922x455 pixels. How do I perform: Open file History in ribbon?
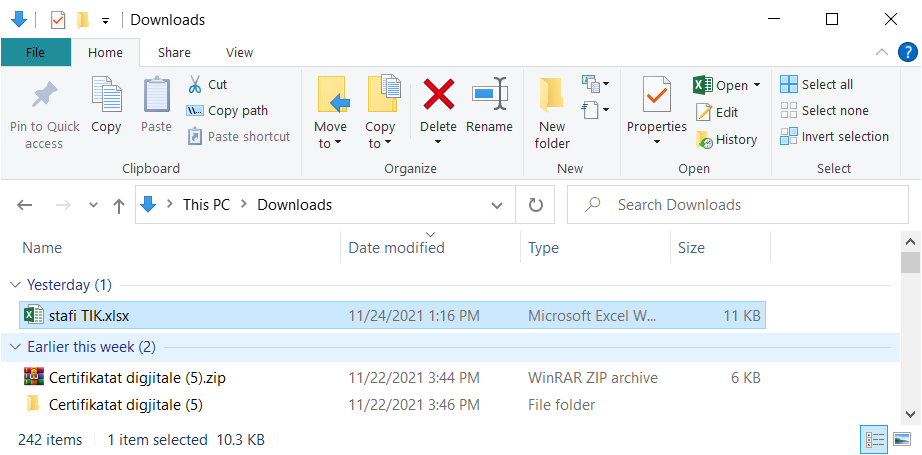point(726,139)
